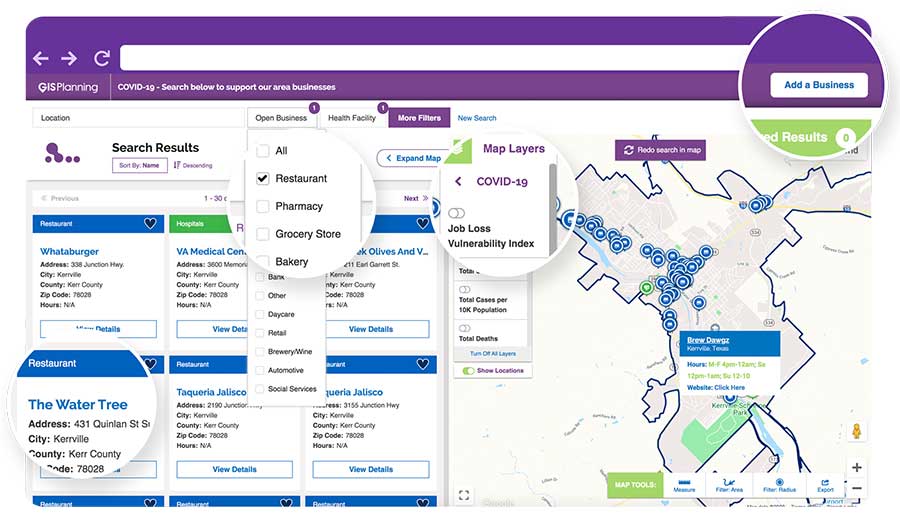Click Website: Click Here in map popup

point(716,387)
